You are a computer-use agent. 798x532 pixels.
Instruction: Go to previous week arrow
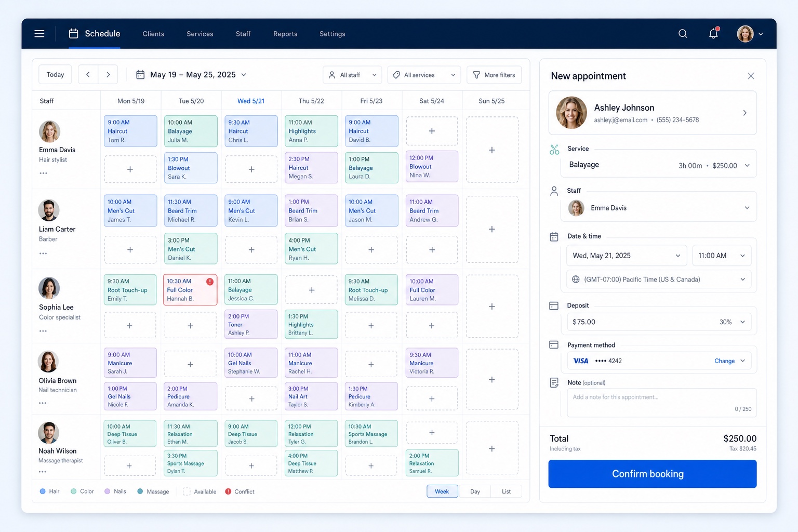pos(88,75)
